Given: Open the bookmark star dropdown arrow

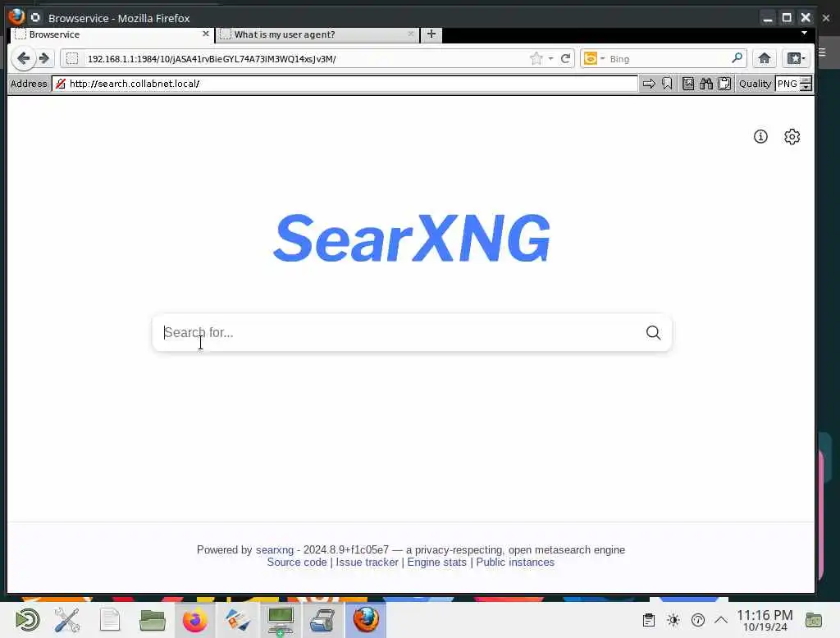Looking at the screenshot, I should [550, 58].
